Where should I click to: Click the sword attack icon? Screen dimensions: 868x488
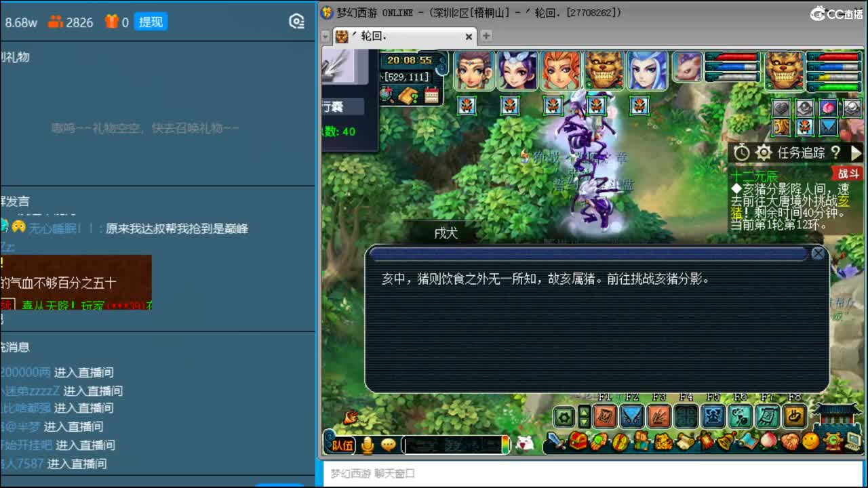coord(557,442)
